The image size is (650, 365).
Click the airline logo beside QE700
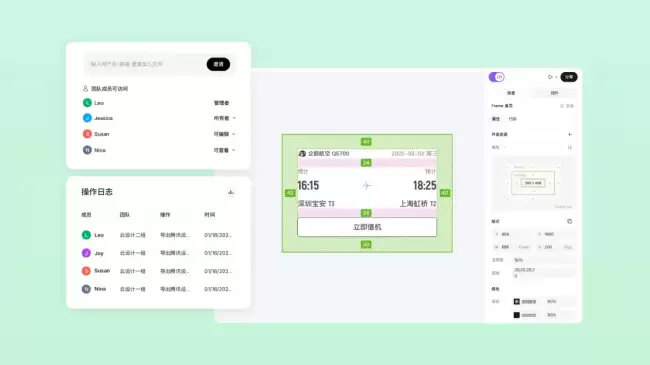pyautogui.click(x=302, y=153)
